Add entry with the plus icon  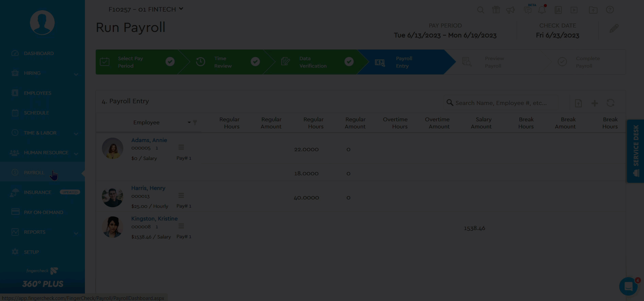pos(594,103)
